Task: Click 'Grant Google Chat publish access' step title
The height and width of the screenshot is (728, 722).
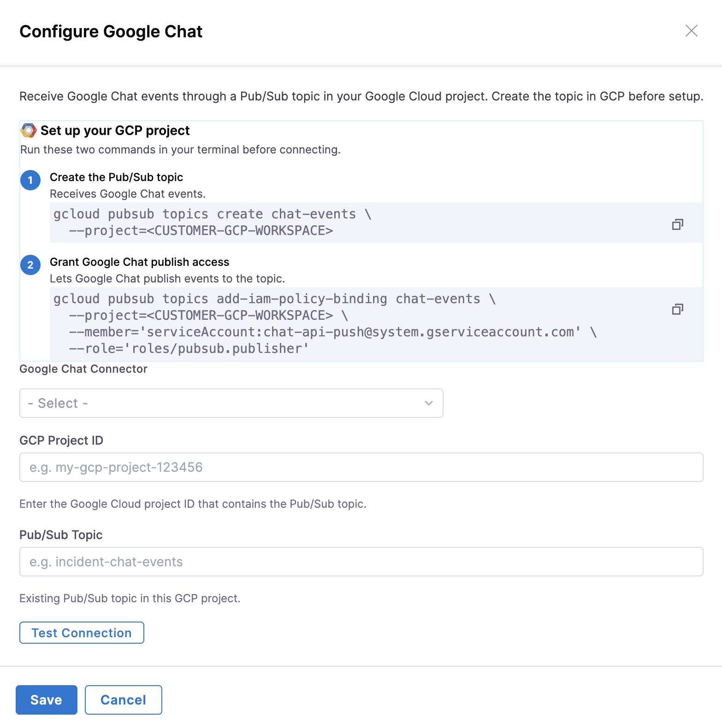Action: 139,262
